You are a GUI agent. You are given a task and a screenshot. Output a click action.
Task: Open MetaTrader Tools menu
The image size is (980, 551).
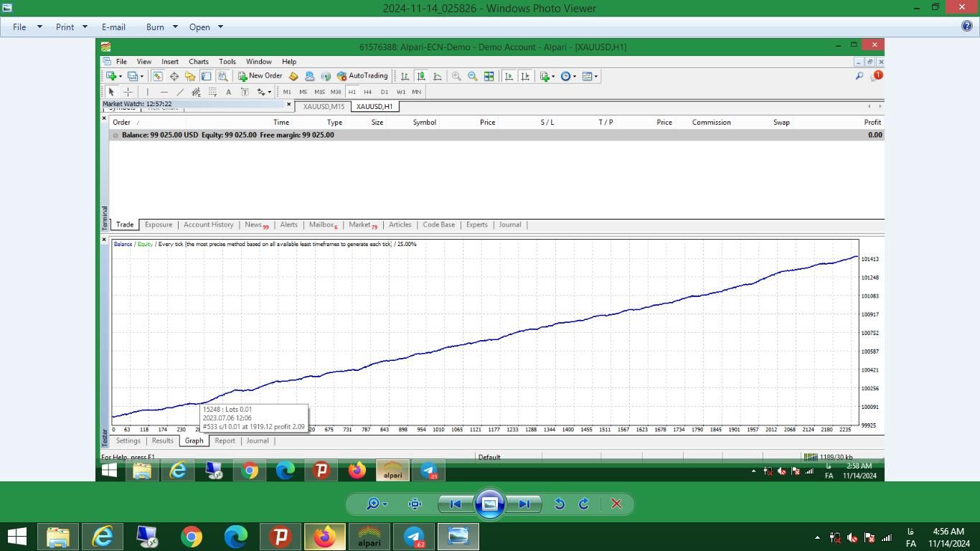227,62
